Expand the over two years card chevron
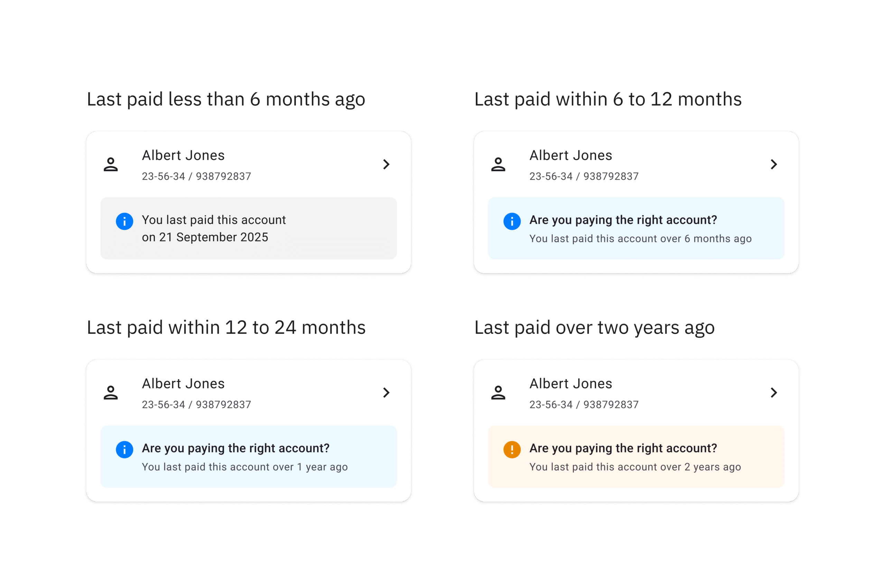The width and height of the screenshot is (885, 588). tap(774, 392)
